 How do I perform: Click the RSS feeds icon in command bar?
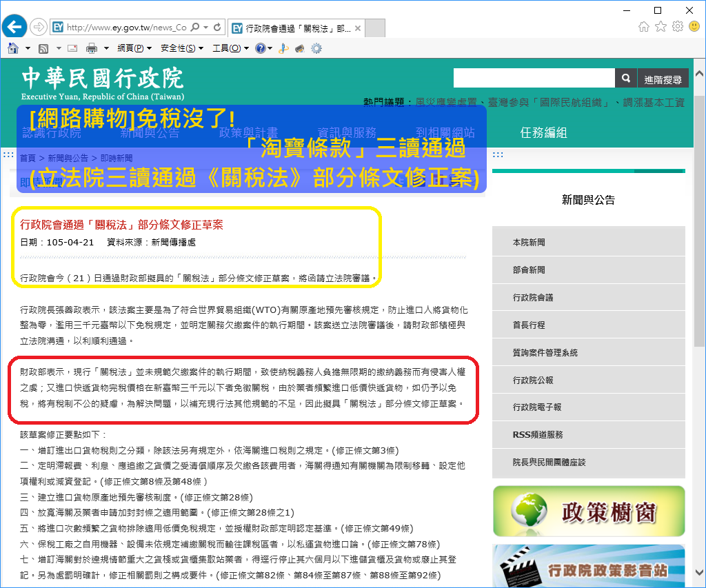(x=43, y=48)
